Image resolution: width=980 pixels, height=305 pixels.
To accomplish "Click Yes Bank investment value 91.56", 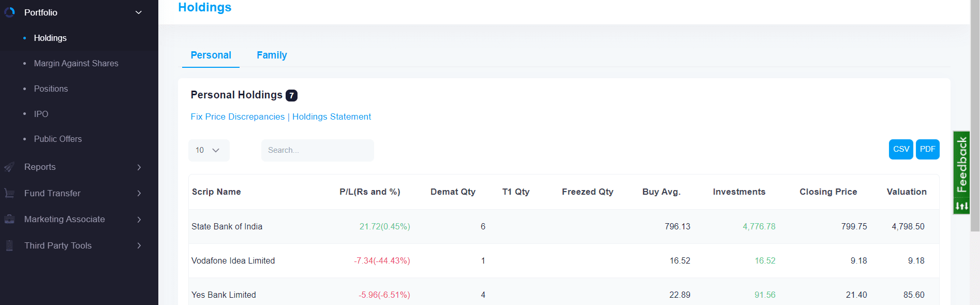I will point(765,295).
